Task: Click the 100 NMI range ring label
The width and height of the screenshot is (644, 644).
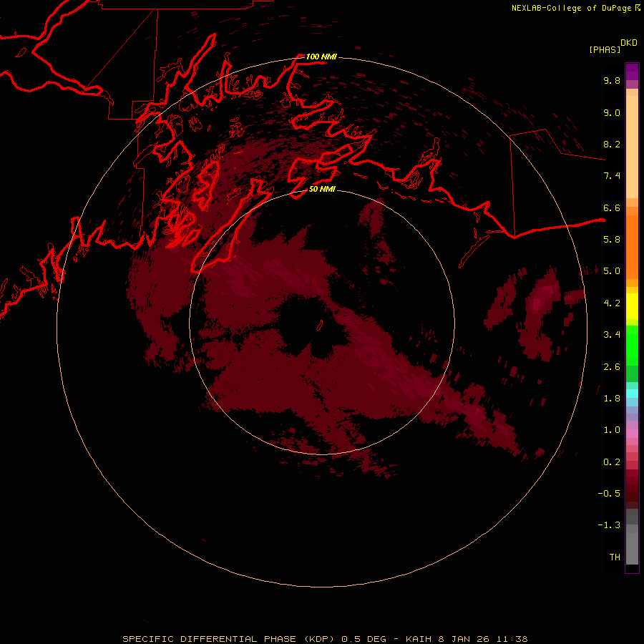Action: [x=321, y=57]
